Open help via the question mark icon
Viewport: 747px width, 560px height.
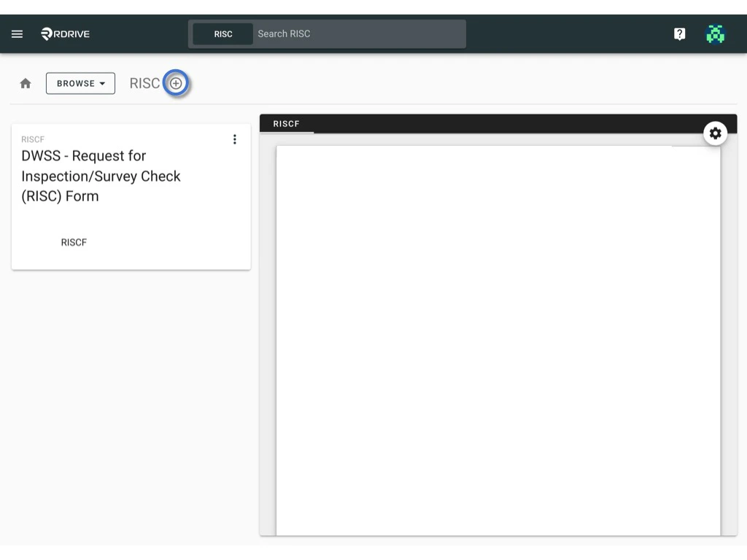[679, 34]
